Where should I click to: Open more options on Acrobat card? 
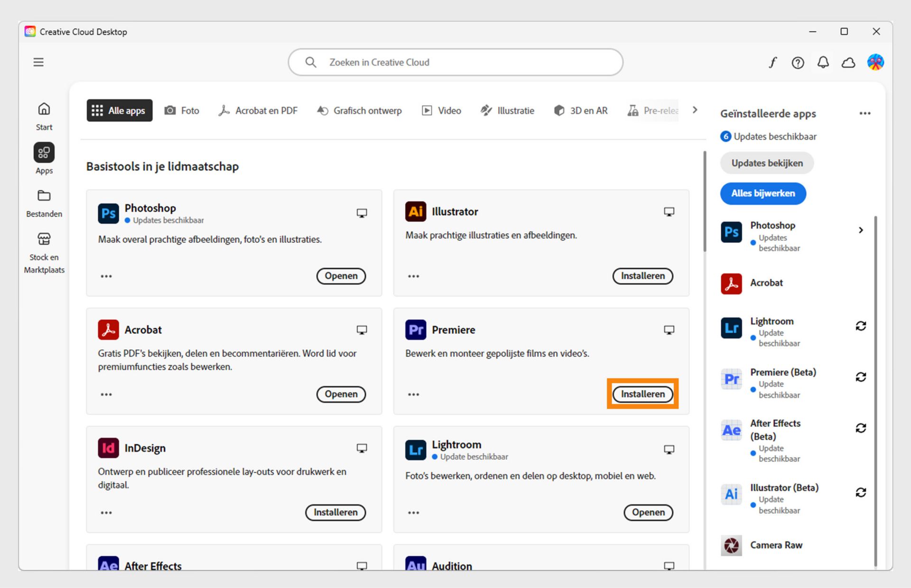pos(106,394)
